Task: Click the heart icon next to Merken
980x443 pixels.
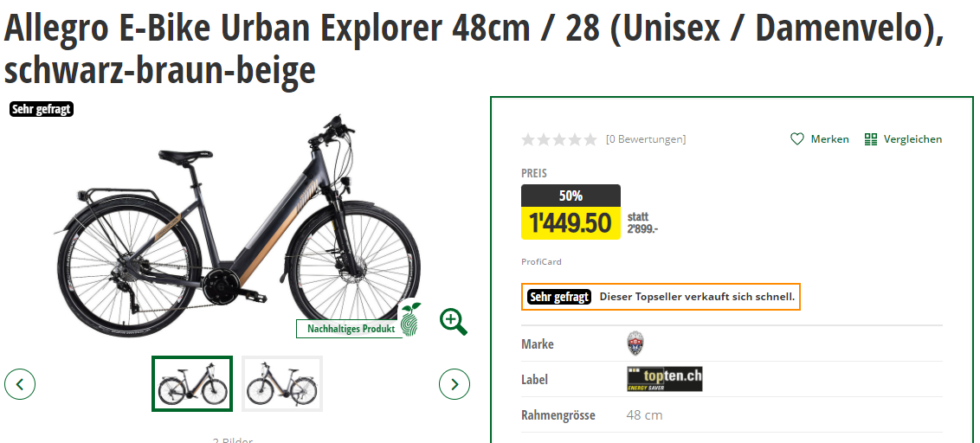Action: pyautogui.click(x=797, y=139)
